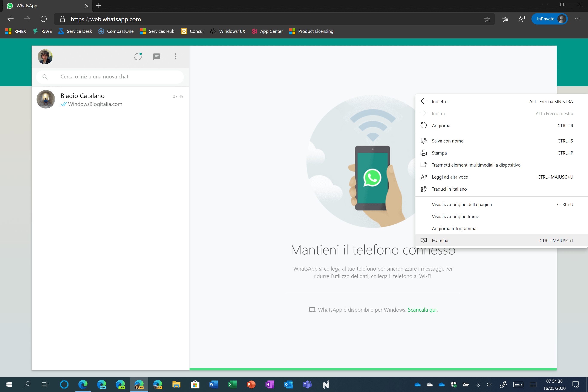Image resolution: width=588 pixels, height=392 pixels.
Task: Open the Concur bookmark
Action: 193,31
